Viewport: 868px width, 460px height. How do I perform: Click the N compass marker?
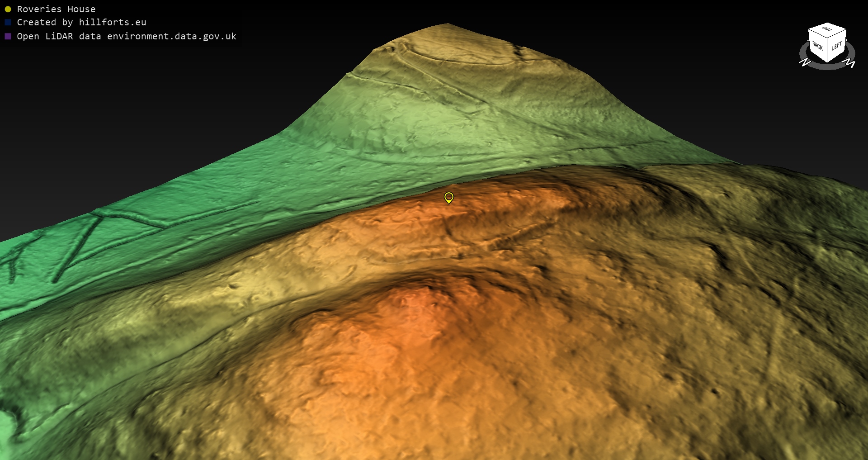click(804, 62)
